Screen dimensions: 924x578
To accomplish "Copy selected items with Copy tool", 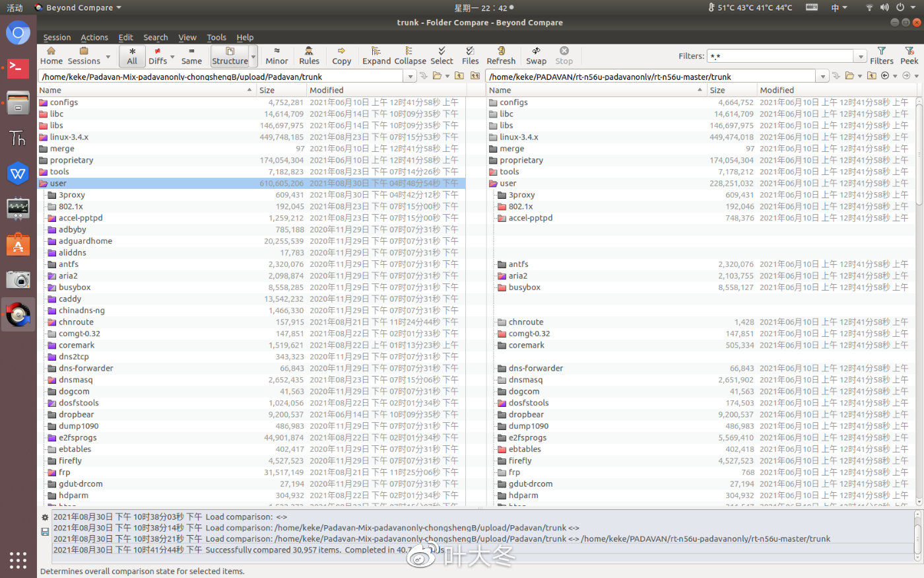I will pyautogui.click(x=341, y=55).
